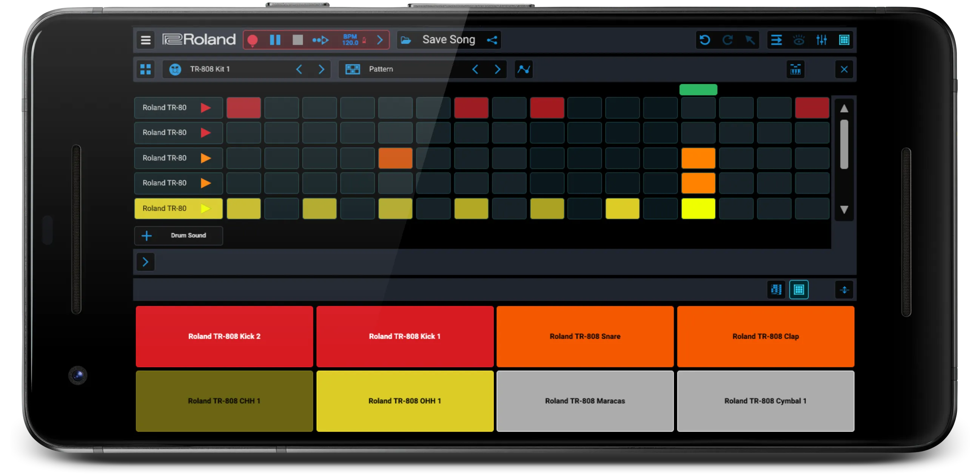Toggle first step of the yellow row

pos(243,208)
